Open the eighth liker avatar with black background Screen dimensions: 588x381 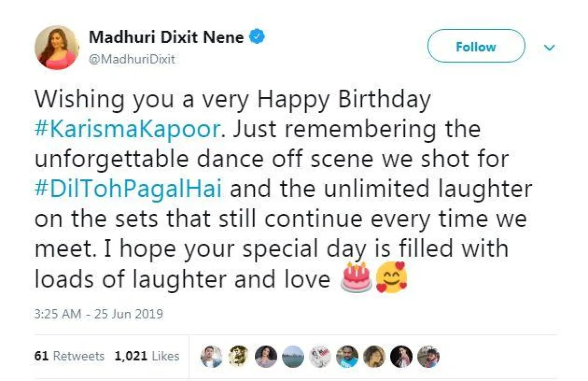(x=401, y=357)
